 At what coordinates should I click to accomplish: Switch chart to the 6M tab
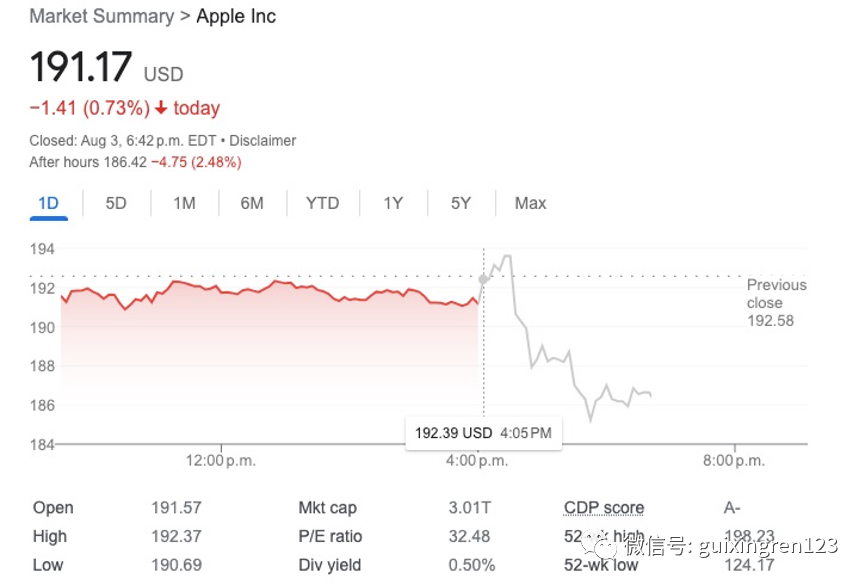[x=252, y=203]
